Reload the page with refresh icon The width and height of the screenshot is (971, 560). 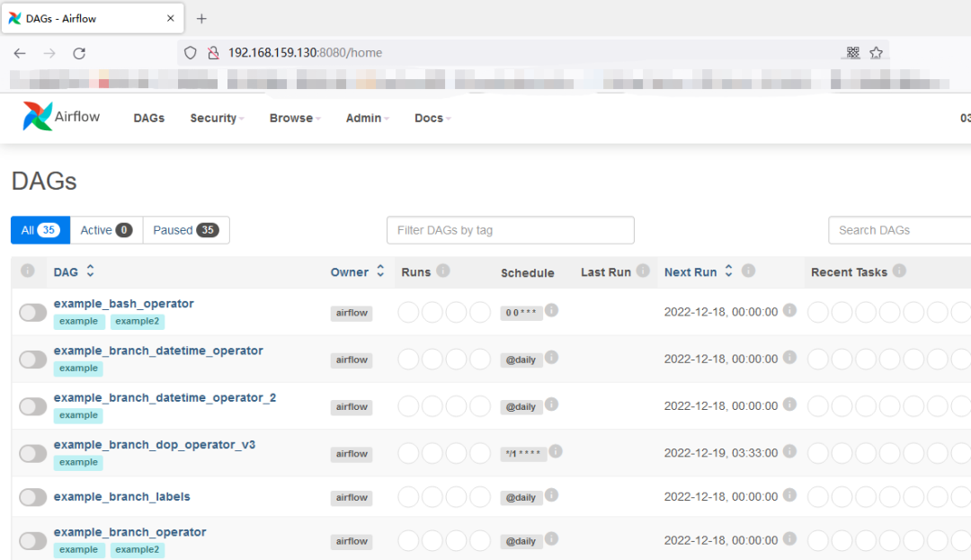tap(79, 53)
